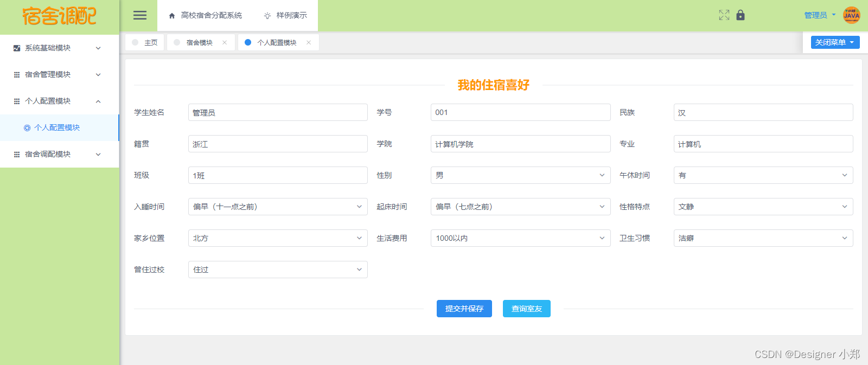Open 个人配置模块 submenu item in sidebar
Image resolution: width=868 pixels, height=365 pixels.
59,128
